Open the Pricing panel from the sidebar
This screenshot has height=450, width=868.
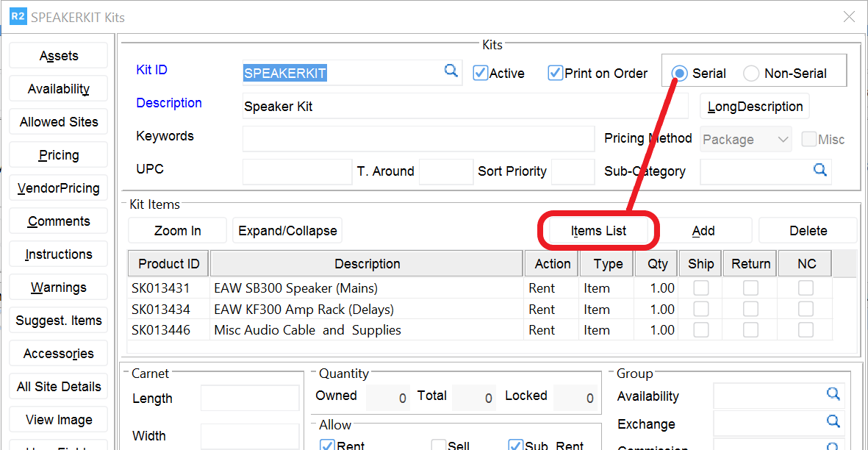pyautogui.click(x=58, y=154)
